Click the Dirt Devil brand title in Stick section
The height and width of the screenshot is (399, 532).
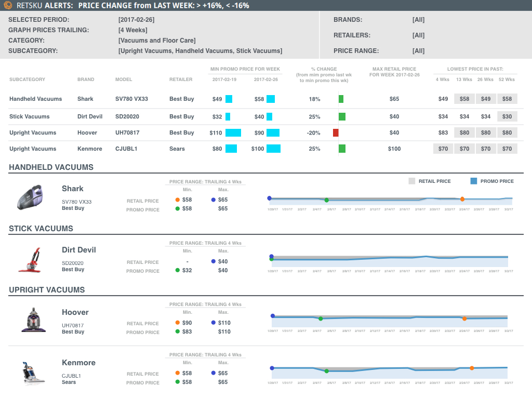[79, 250]
